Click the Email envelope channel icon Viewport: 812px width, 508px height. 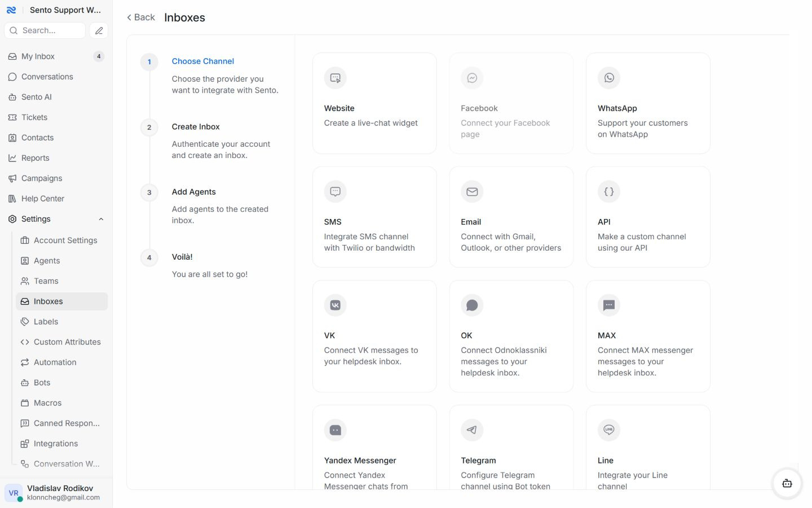pyautogui.click(x=472, y=191)
